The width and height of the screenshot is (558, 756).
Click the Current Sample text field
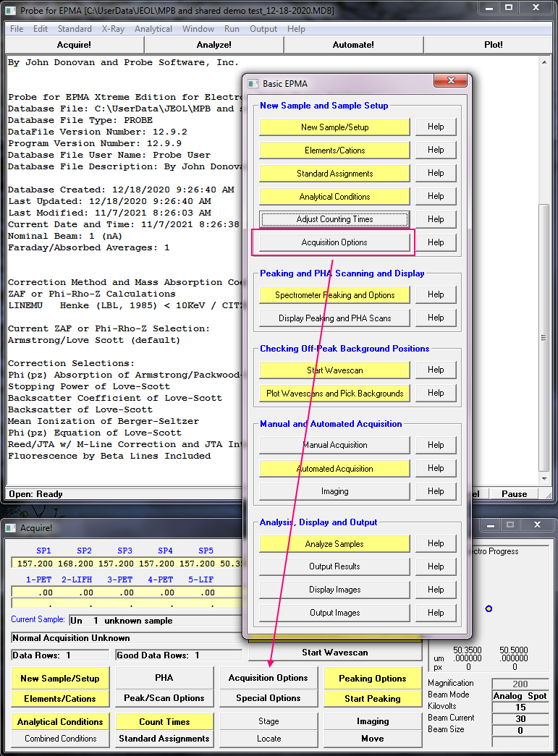pyautogui.click(x=156, y=621)
